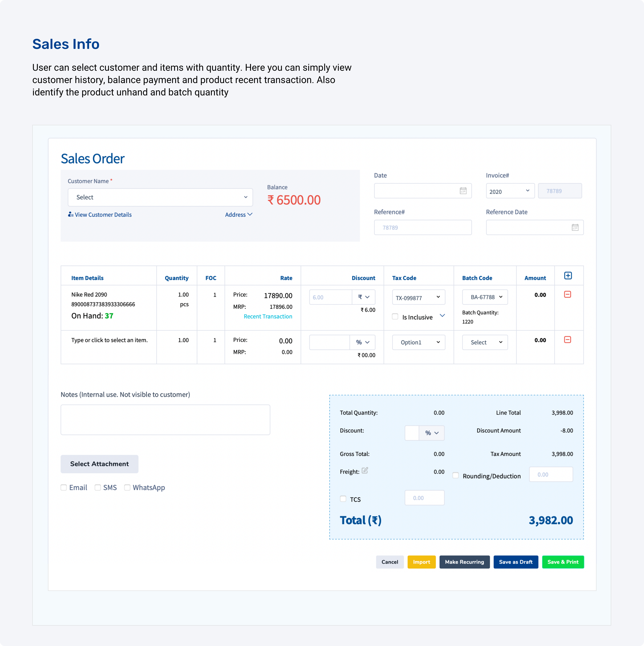644x646 pixels.
Task: Click the On Hand 37 value
Action: pyautogui.click(x=109, y=316)
